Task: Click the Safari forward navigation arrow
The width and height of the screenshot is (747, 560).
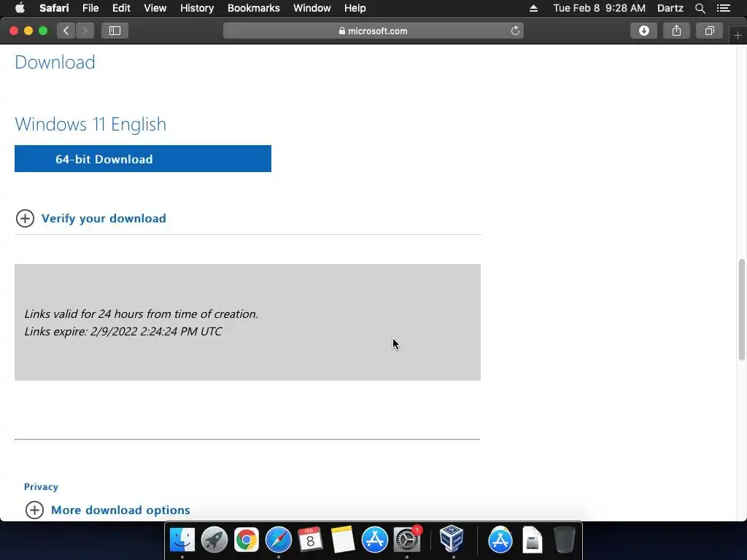Action: click(x=85, y=31)
